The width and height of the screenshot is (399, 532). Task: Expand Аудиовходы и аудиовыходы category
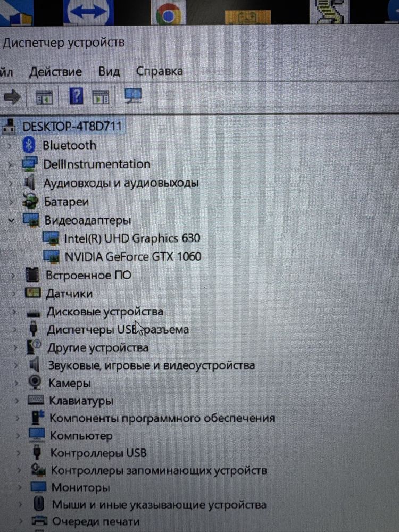tap(11, 183)
